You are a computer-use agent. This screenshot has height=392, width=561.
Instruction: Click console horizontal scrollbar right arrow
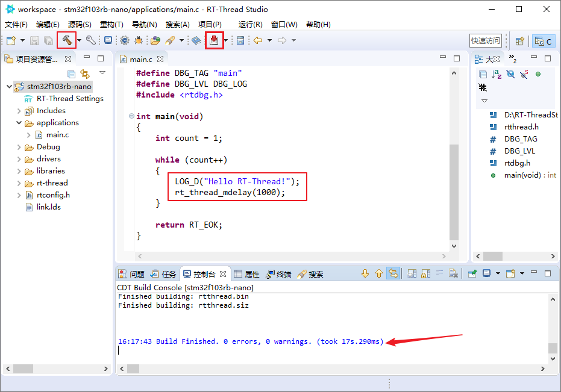tap(543, 369)
